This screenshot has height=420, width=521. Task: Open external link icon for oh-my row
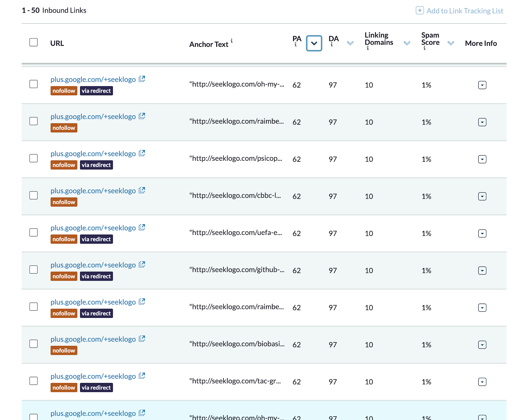(x=142, y=79)
